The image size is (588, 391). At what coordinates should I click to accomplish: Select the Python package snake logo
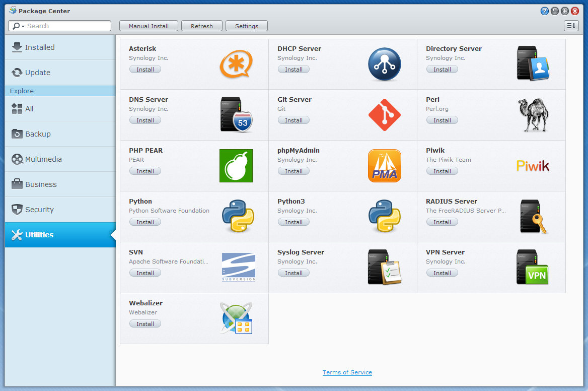[238, 216]
